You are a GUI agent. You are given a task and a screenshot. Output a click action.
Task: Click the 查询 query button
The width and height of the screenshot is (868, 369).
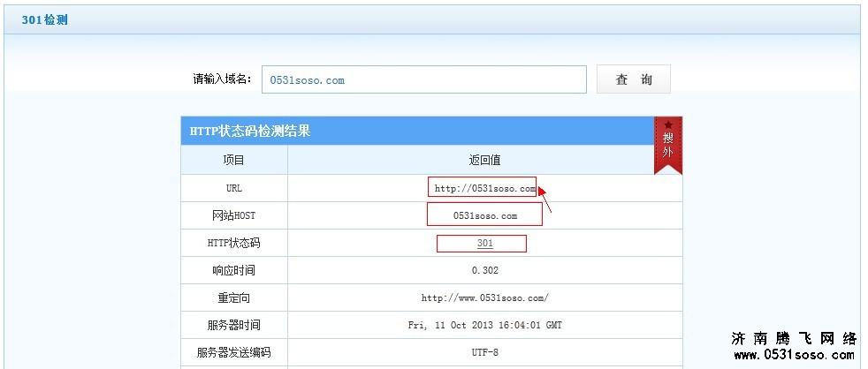(633, 79)
